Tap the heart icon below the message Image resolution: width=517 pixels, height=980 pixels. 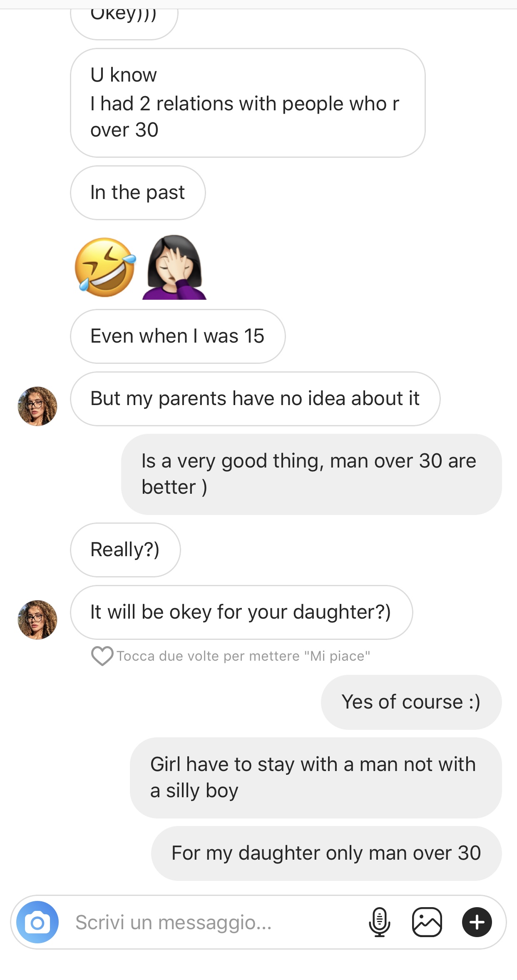[x=102, y=656]
